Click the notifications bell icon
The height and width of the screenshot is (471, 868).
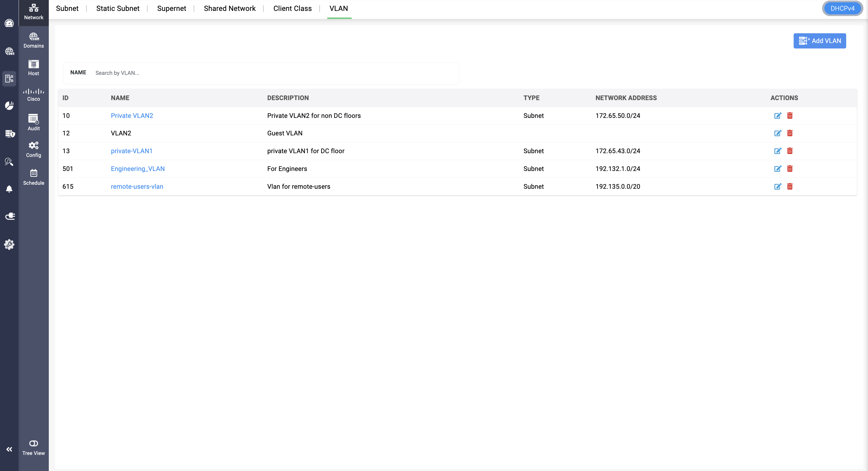click(x=9, y=189)
